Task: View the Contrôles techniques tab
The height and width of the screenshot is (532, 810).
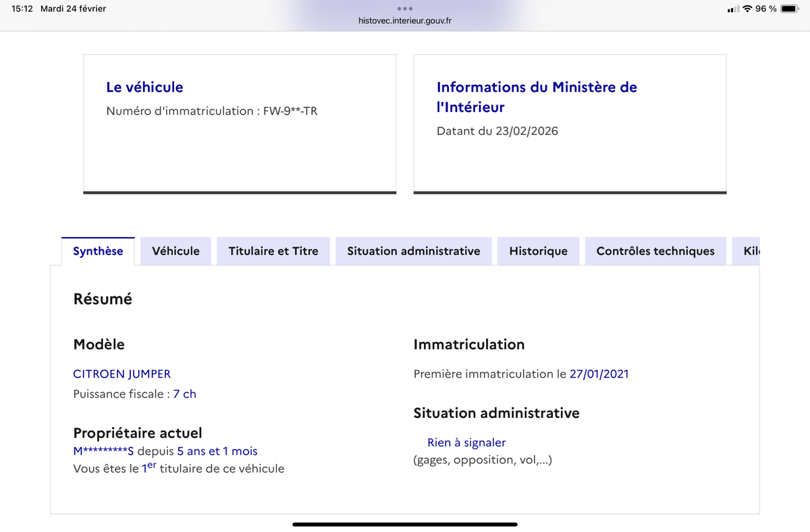Action: tap(655, 250)
